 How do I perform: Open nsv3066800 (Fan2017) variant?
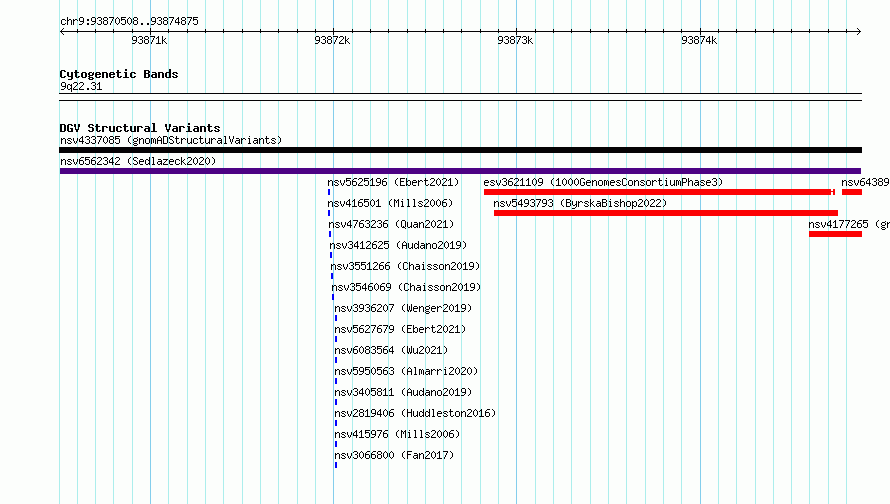point(394,455)
